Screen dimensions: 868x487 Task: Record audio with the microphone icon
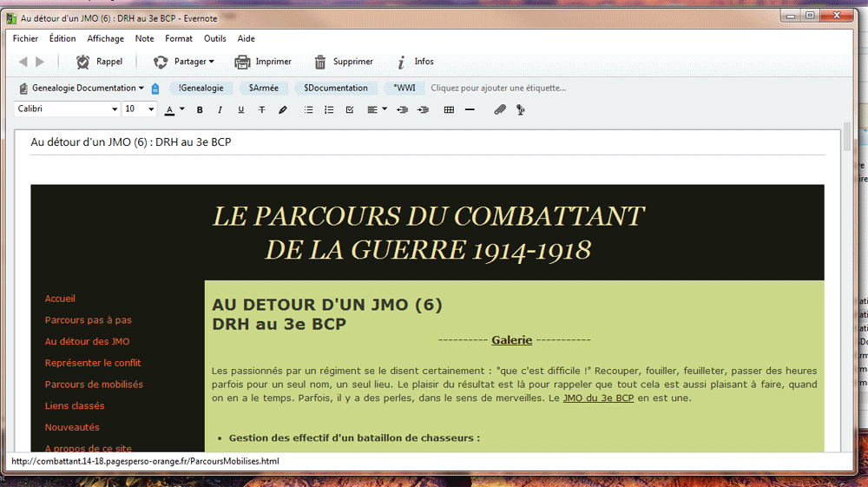pos(520,109)
